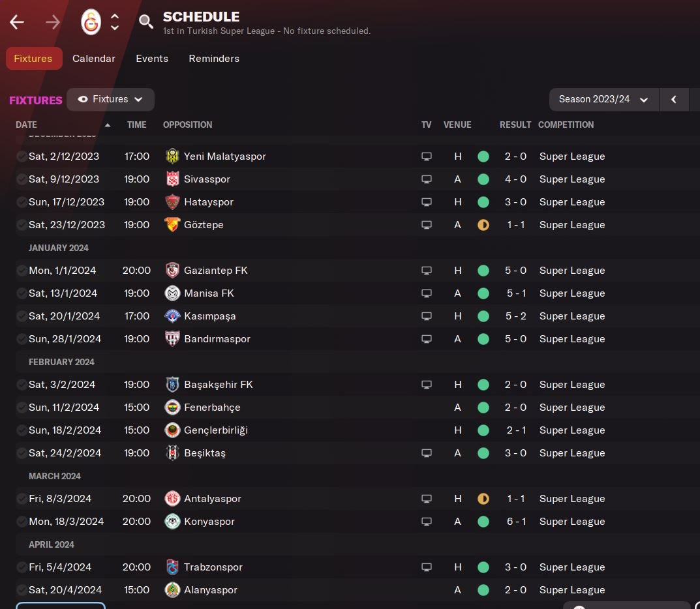Click the Göztepe club badge

(x=172, y=225)
